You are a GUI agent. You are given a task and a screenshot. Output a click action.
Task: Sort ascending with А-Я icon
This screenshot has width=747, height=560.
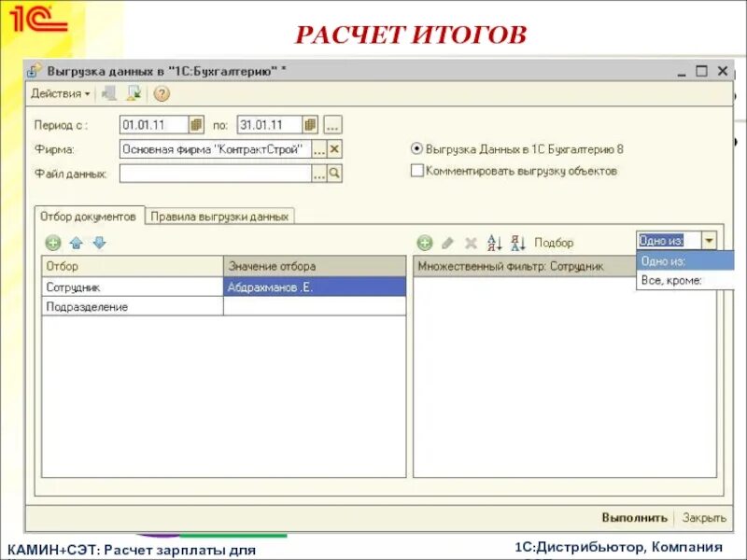495,243
